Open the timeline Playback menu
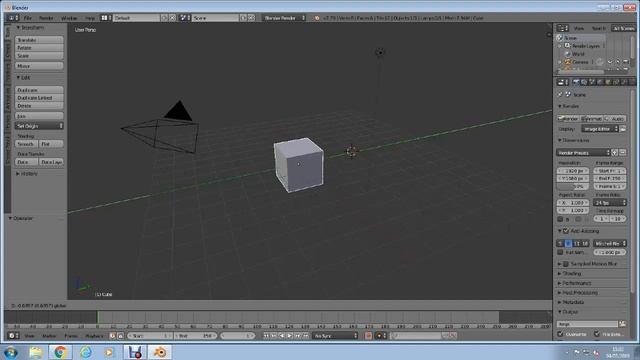Viewport: 640px width, 360px height. pos(94,336)
